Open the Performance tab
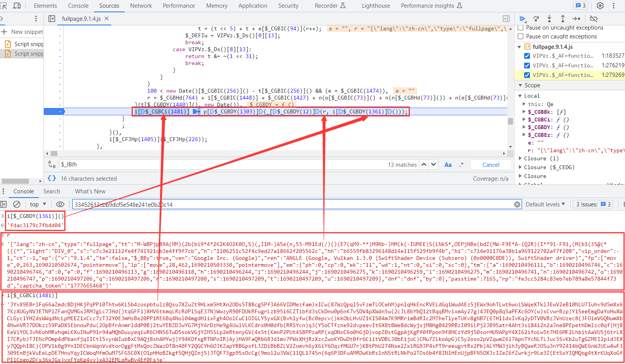Viewport: 625px width, 364px height. tap(179, 6)
